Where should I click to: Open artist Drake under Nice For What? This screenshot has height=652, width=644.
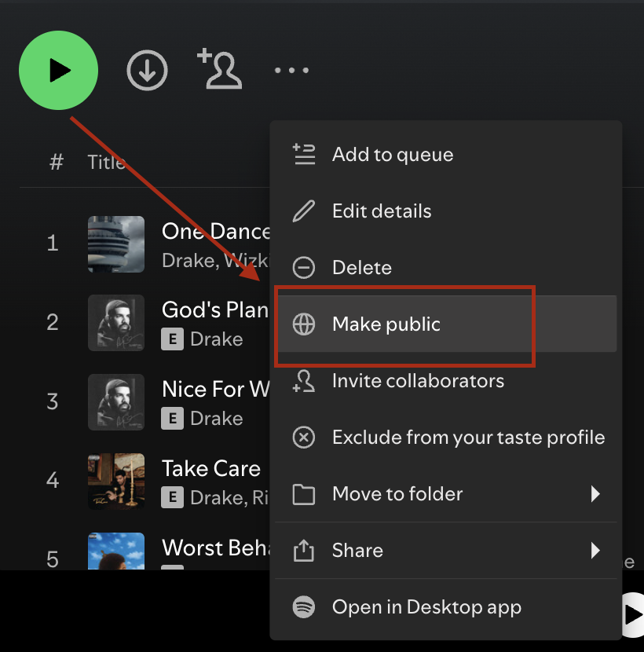(x=217, y=419)
